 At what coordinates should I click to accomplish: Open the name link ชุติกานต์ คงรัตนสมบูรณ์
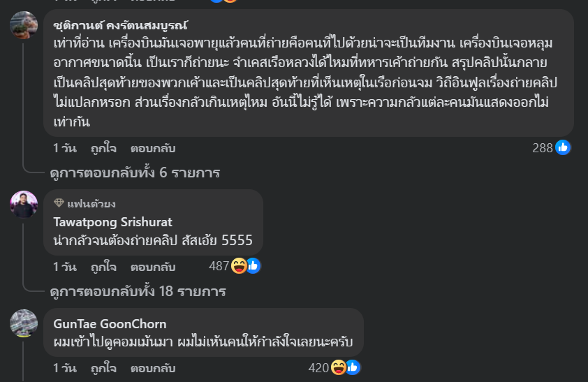coord(120,26)
